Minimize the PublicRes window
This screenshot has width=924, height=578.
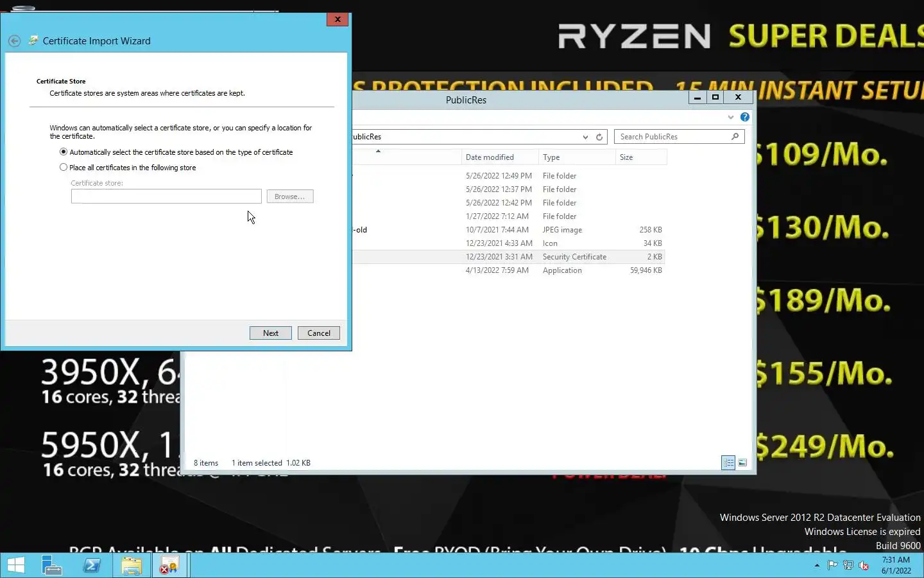coord(697,98)
